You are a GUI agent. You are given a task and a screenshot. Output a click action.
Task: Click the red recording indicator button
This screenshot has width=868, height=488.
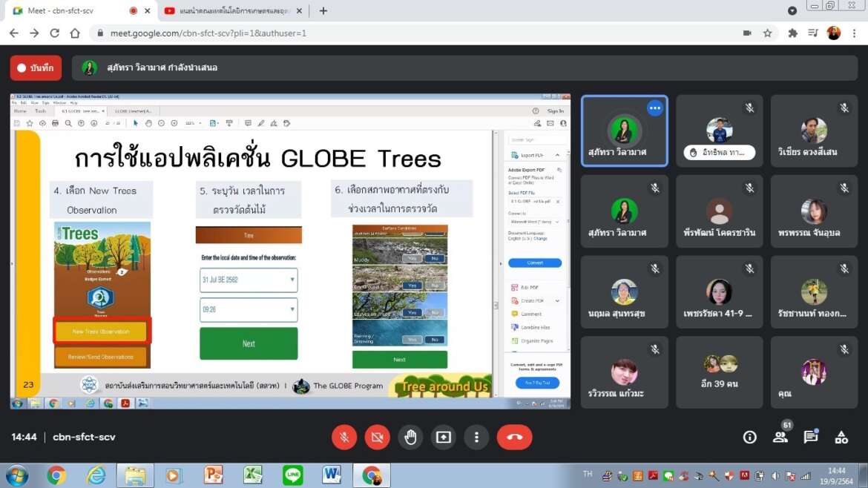36,67
